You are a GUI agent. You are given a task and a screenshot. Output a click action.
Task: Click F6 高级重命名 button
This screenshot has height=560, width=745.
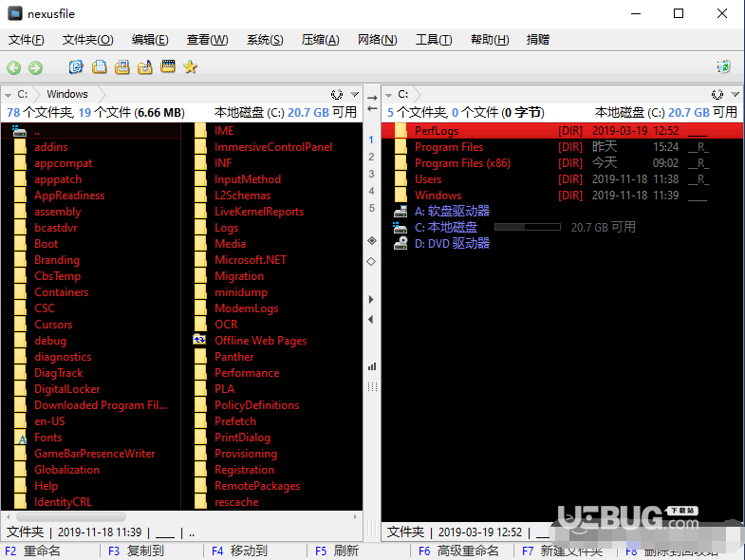coord(458,551)
